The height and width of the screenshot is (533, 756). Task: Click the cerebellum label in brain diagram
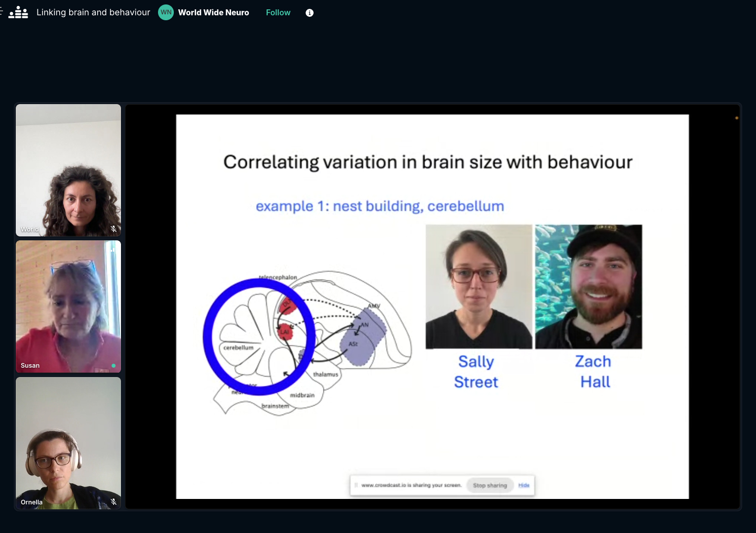coord(238,347)
